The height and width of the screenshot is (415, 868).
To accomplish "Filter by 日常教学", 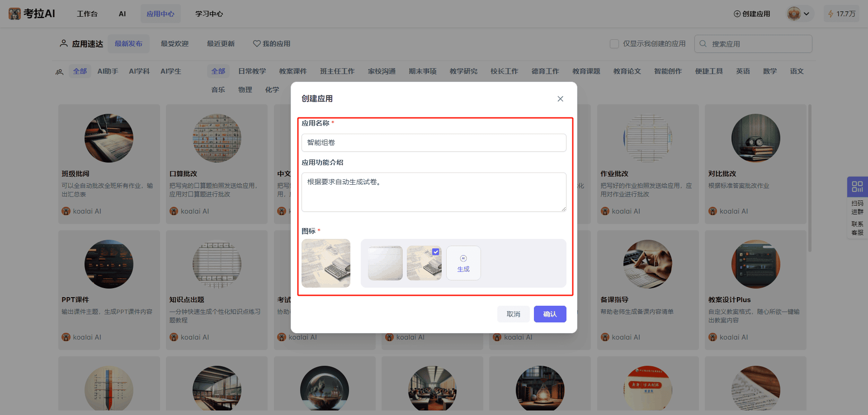I will (252, 71).
